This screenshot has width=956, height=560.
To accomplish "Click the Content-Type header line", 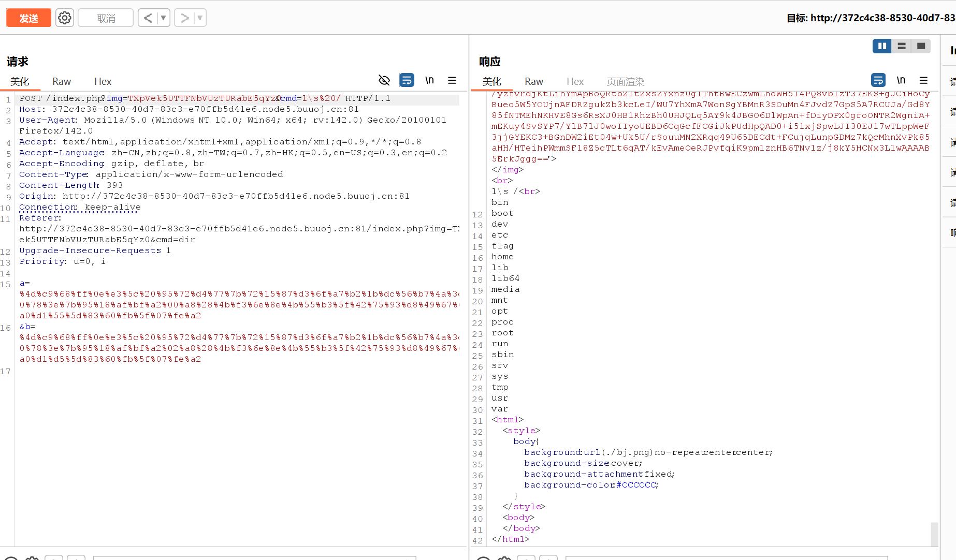I will click(151, 174).
